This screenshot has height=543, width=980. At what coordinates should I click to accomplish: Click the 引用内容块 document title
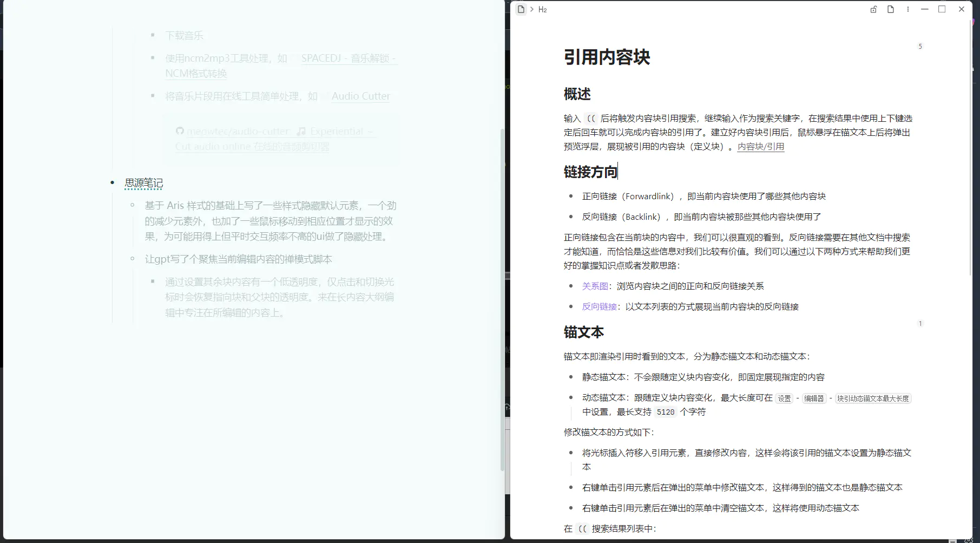(607, 57)
